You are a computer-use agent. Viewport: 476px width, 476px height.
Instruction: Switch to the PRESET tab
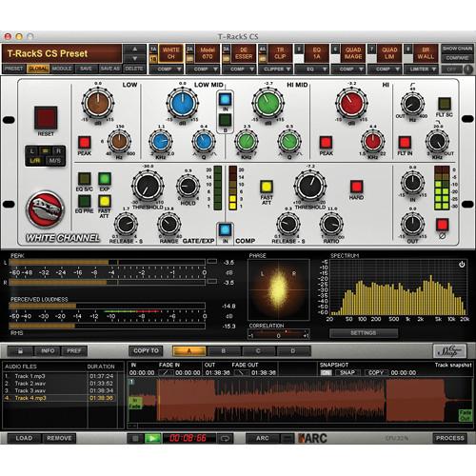click(14, 69)
